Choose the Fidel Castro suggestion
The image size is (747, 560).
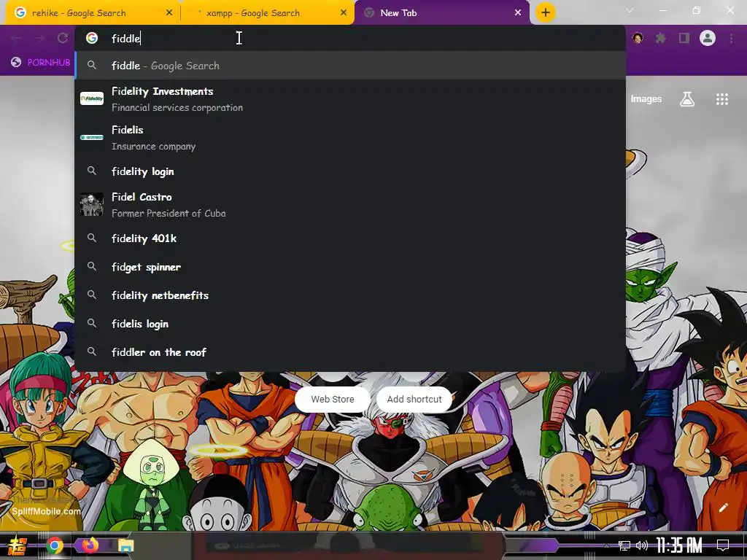350,205
